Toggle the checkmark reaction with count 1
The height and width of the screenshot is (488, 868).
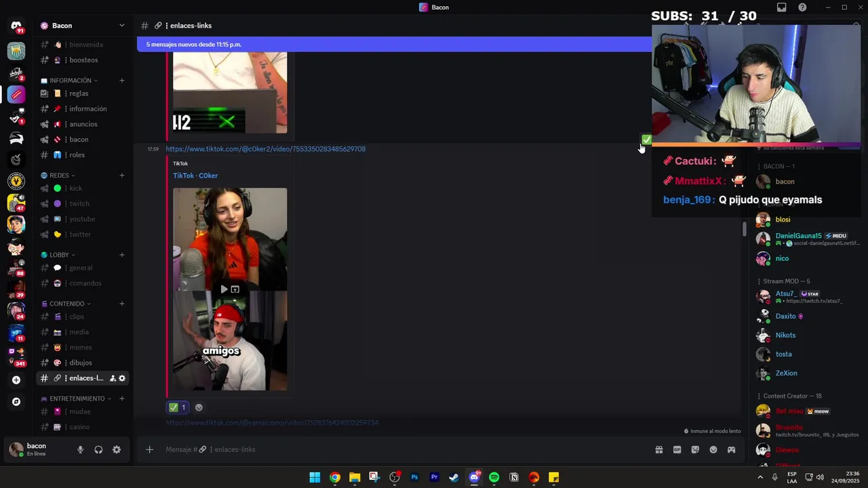(x=178, y=407)
